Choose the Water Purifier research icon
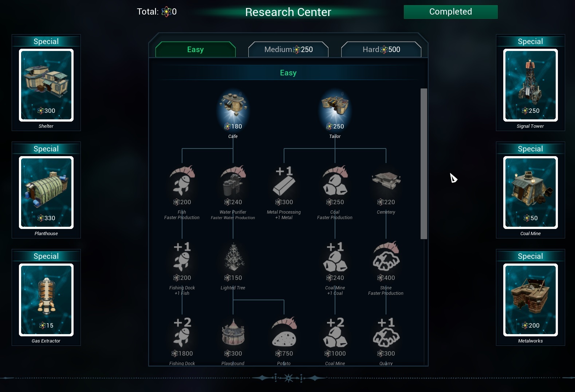This screenshot has width=575, height=392. point(233,181)
